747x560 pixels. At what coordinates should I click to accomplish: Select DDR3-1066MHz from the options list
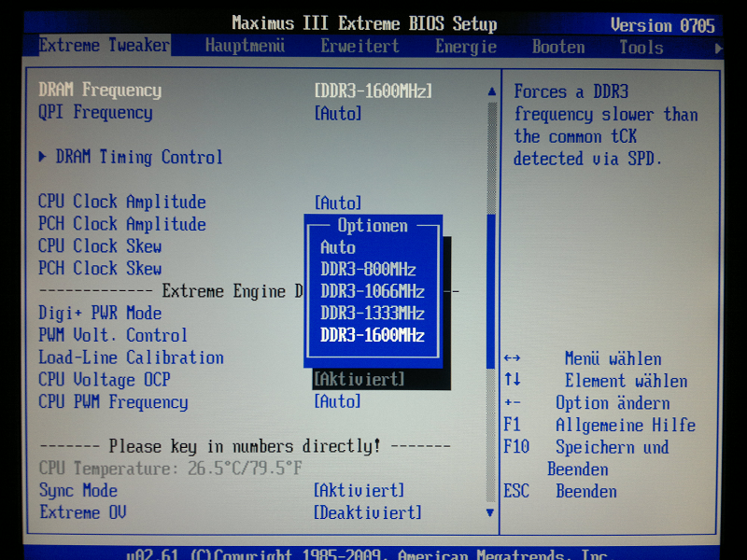pyautogui.click(x=373, y=291)
